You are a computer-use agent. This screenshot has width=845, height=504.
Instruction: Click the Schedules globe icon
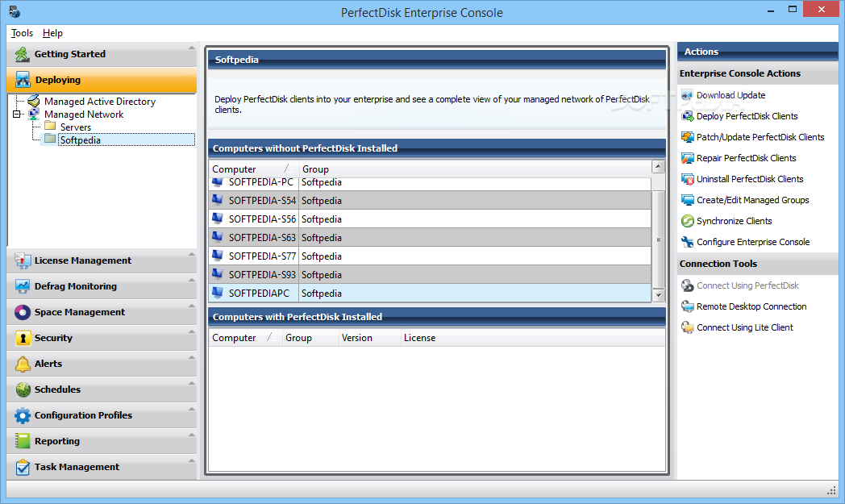click(x=23, y=389)
